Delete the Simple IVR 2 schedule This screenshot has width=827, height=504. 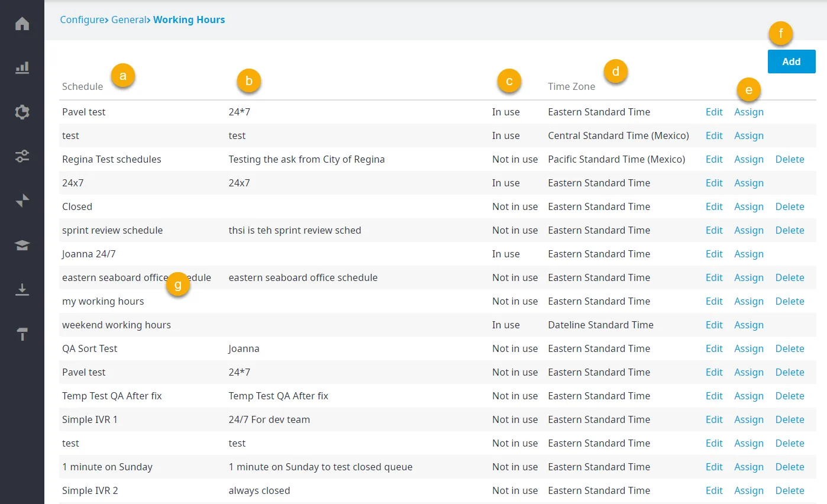790,490
